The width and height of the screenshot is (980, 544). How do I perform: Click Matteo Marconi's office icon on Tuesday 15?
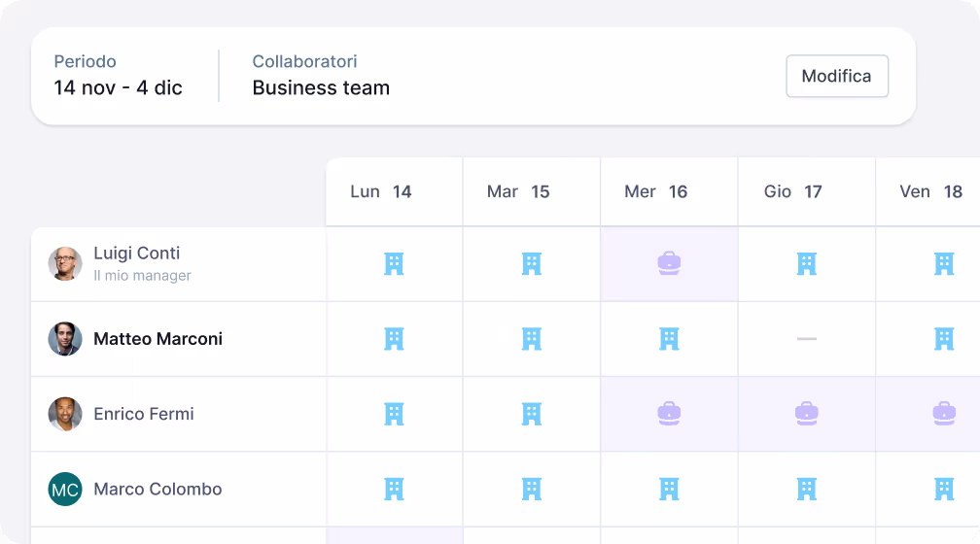click(x=531, y=338)
